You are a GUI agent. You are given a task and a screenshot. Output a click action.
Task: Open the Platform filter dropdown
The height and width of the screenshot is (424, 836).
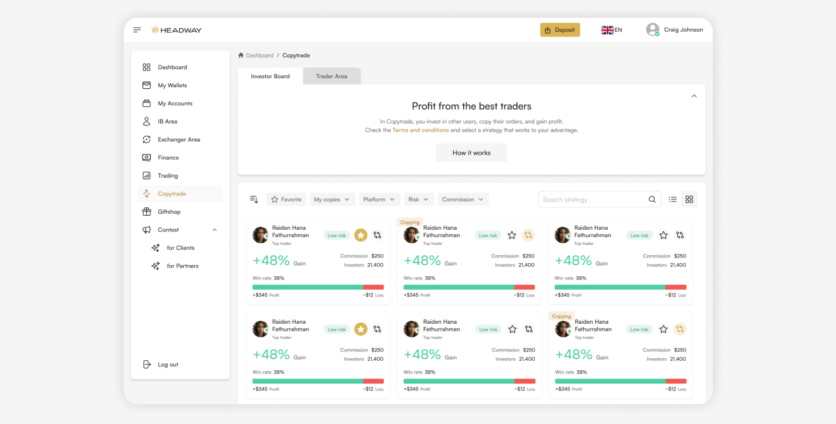point(379,199)
